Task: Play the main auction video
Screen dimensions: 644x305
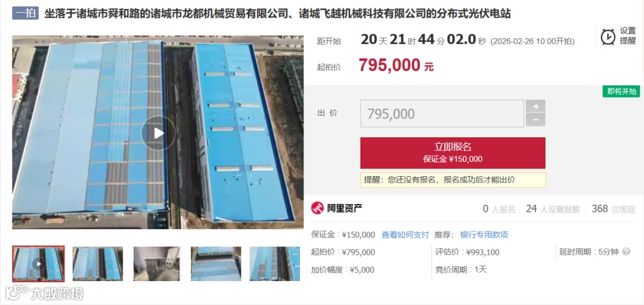Action: [159, 133]
